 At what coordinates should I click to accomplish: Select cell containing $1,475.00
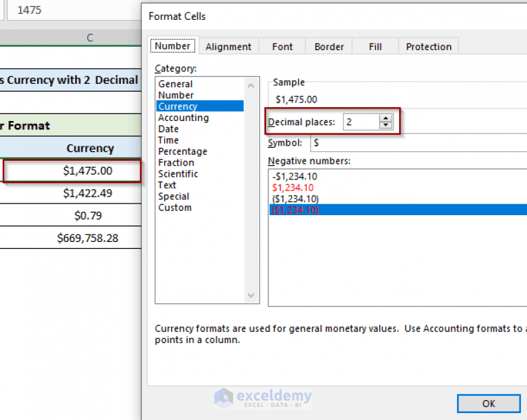tap(72, 171)
